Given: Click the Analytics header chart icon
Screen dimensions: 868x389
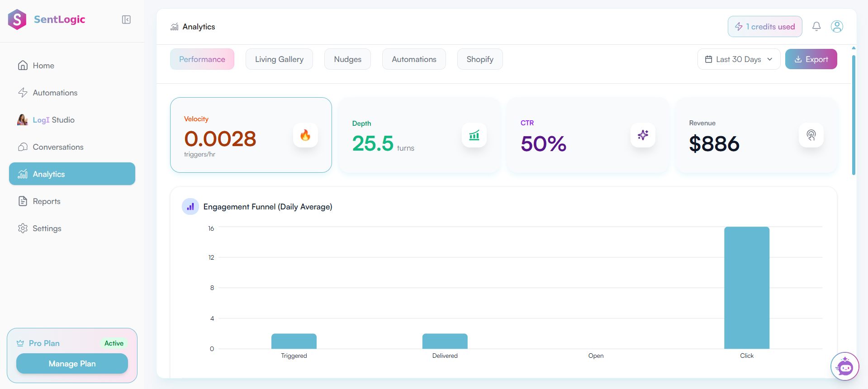Looking at the screenshot, I should [x=175, y=27].
